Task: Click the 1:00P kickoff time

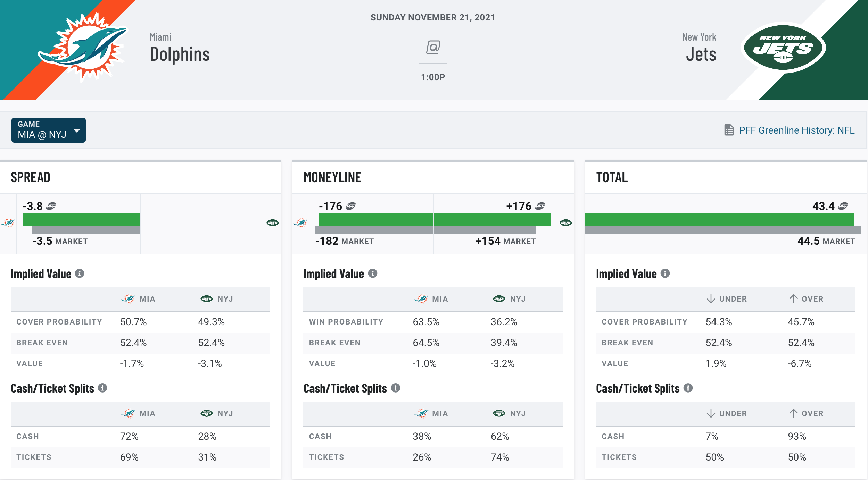Action: 433,77
